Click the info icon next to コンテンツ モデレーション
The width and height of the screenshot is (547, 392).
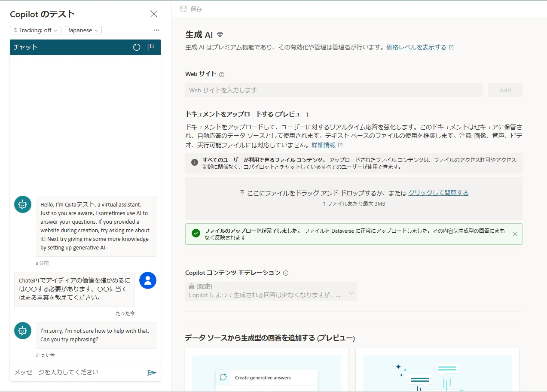[286, 273]
